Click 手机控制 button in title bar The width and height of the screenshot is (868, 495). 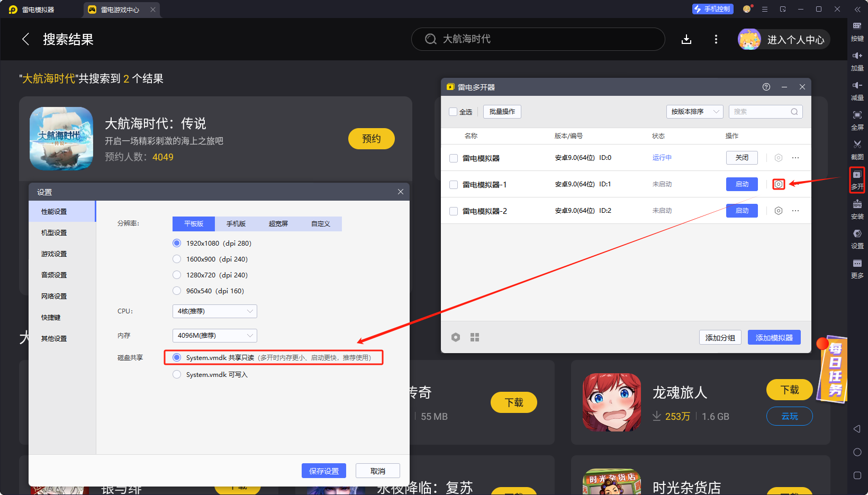coord(712,9)
